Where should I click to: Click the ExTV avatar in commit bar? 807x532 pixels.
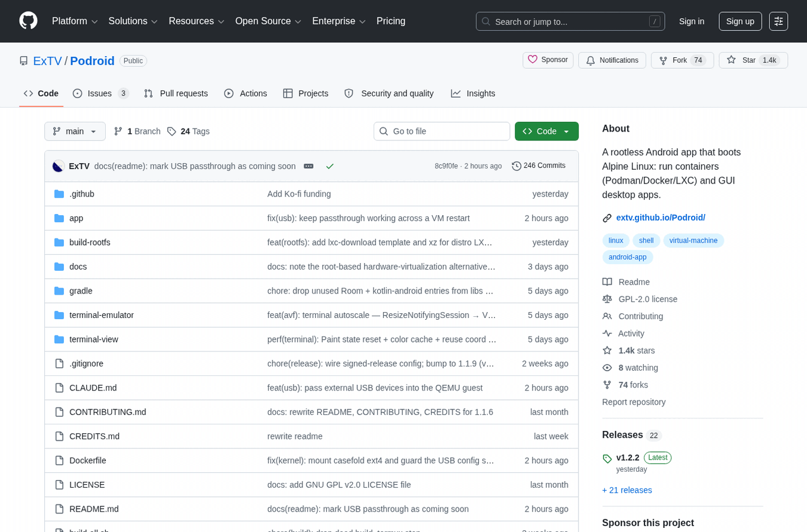[x=59, y=166]
